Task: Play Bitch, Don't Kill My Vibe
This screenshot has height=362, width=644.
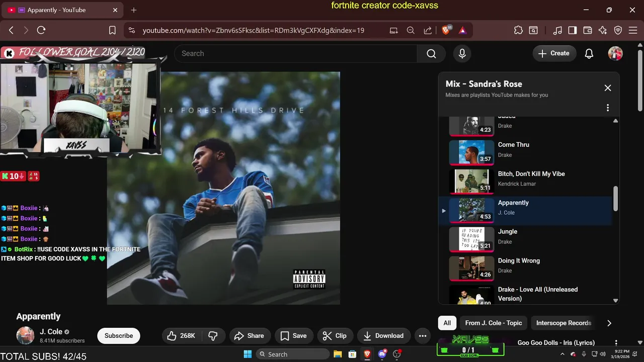Action: tap(526, 182)
